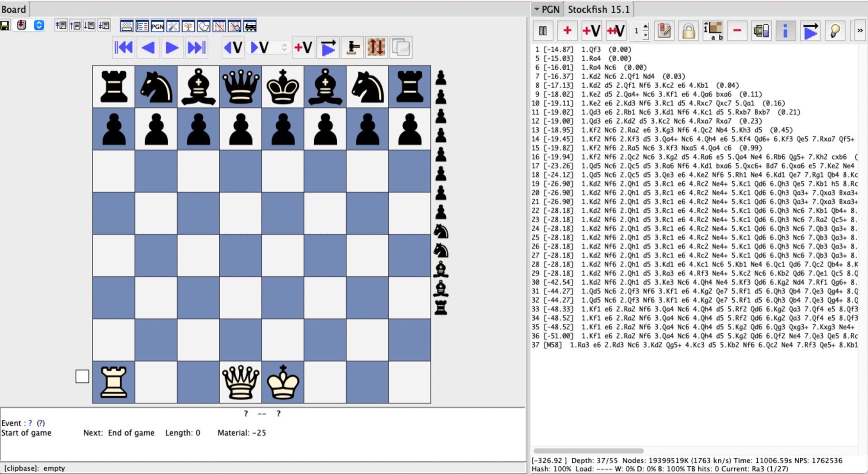
Task: Click the grid with magnifier icon
Action: (235, 26)
